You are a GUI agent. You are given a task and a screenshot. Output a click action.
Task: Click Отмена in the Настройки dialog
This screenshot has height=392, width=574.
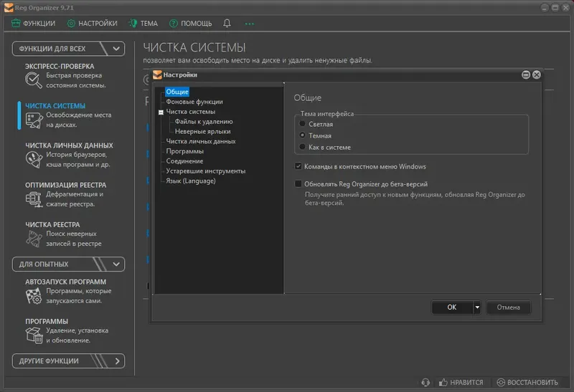tap(508, 307)
